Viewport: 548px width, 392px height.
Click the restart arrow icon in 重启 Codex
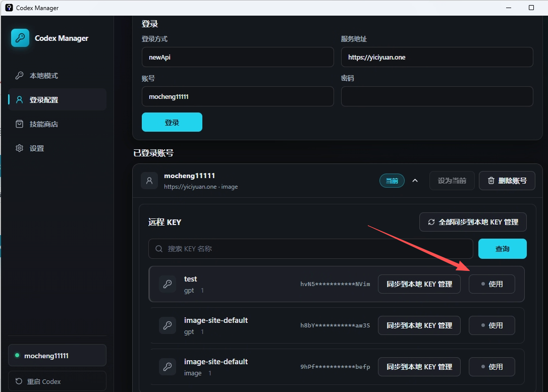[x=19, y=381]
